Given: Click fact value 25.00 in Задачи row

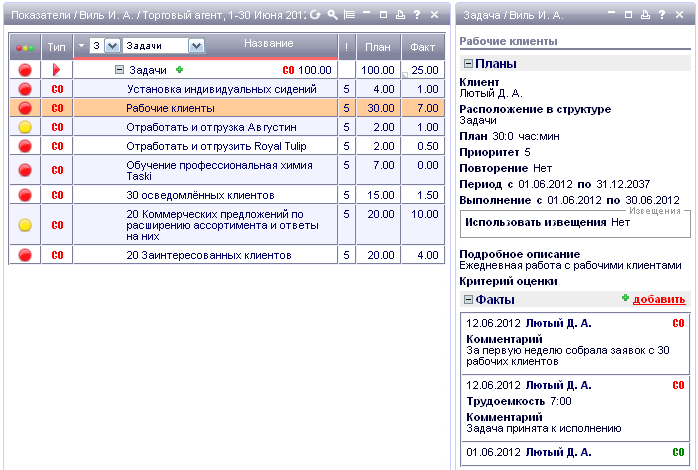Looking at the screenshot, I should 425,70.
